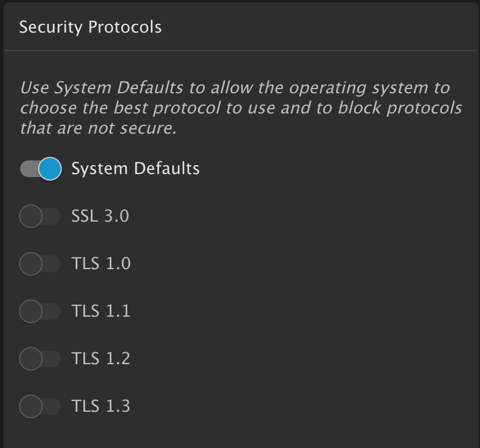480x448 pixels.
Task: Click the "TLS 1.1" label
Action: tap(100, 311)
